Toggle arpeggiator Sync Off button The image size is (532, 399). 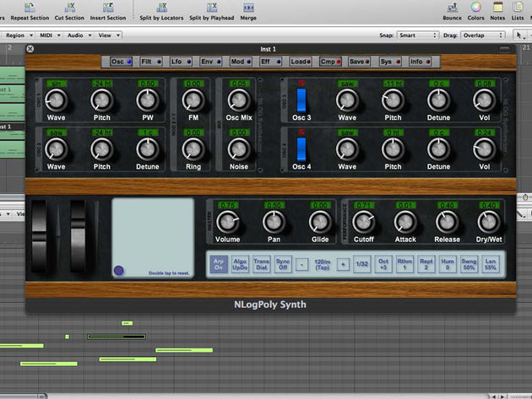(283, 264)
